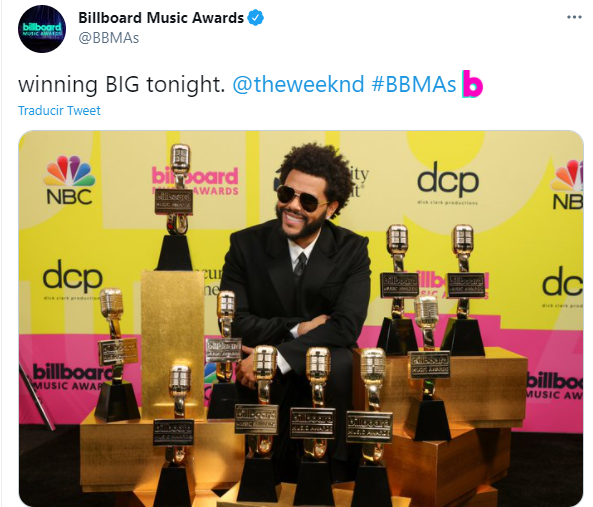Click The Weeknd's sunglasses in the photo
This screenshot has height=507, width=593.
(x=303, y=197)
